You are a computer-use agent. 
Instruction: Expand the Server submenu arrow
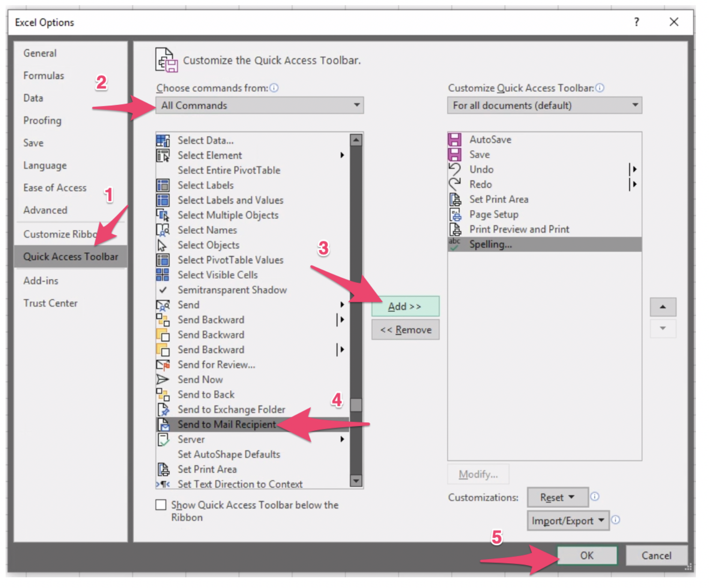pos(342,440)
